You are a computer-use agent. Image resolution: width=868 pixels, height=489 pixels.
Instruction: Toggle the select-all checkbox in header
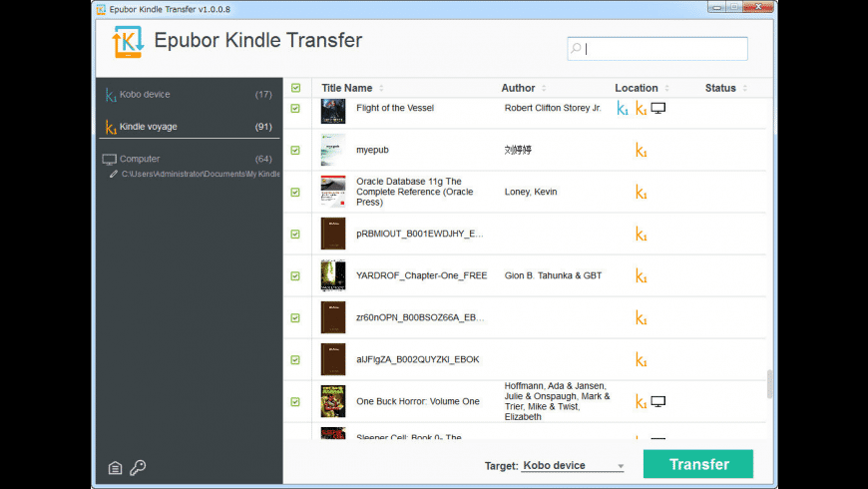click(296, 88)
